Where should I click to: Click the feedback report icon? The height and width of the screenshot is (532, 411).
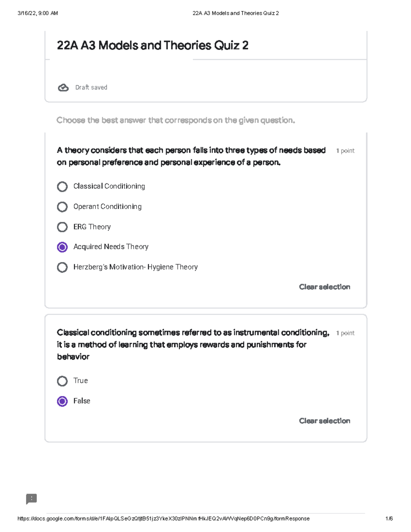[x=31, y=499]
